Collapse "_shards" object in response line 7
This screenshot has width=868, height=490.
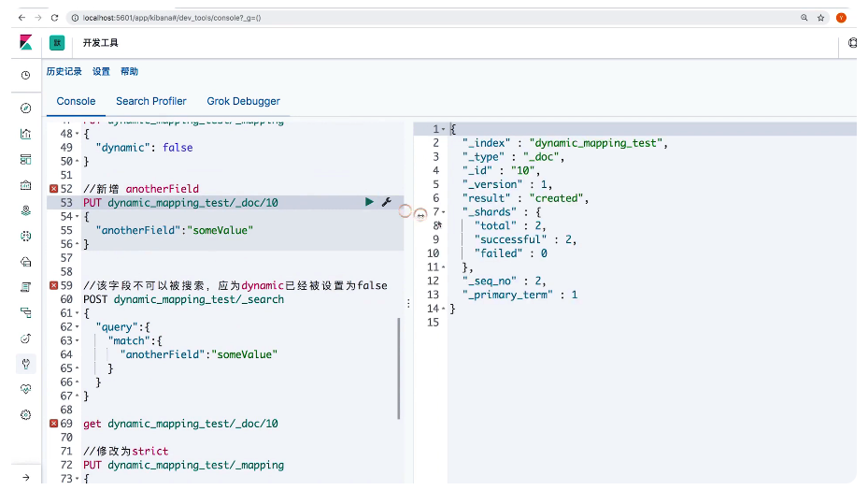pos(443,212)
